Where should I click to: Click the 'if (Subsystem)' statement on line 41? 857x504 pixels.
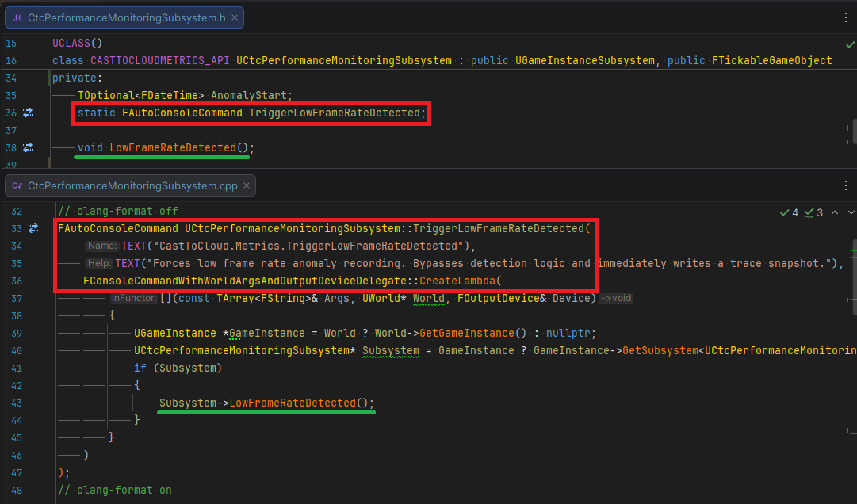(178, 368)
